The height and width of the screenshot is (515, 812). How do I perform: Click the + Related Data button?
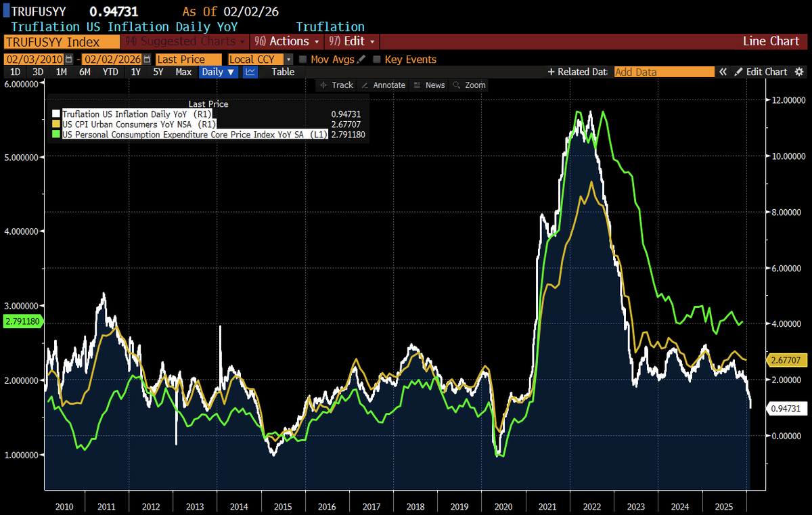(578, 72)
